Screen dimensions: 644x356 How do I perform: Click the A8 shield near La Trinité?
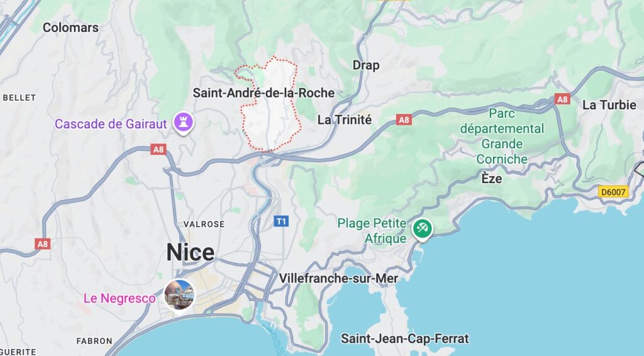point(404,120)
